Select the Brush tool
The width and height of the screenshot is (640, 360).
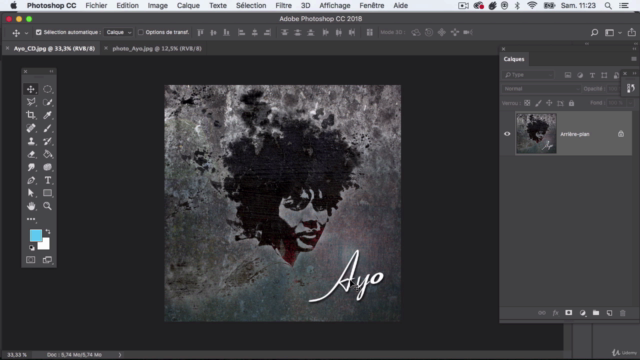point(47,128)
